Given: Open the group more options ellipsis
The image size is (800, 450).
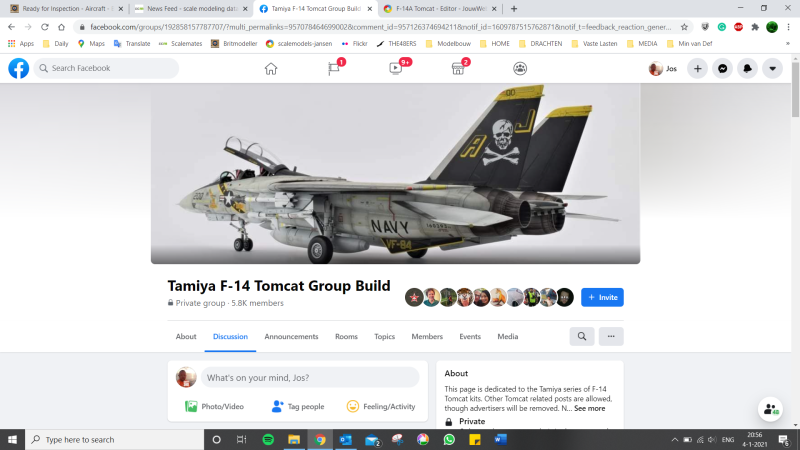Looking at the screenshot, I should point(611,336).
